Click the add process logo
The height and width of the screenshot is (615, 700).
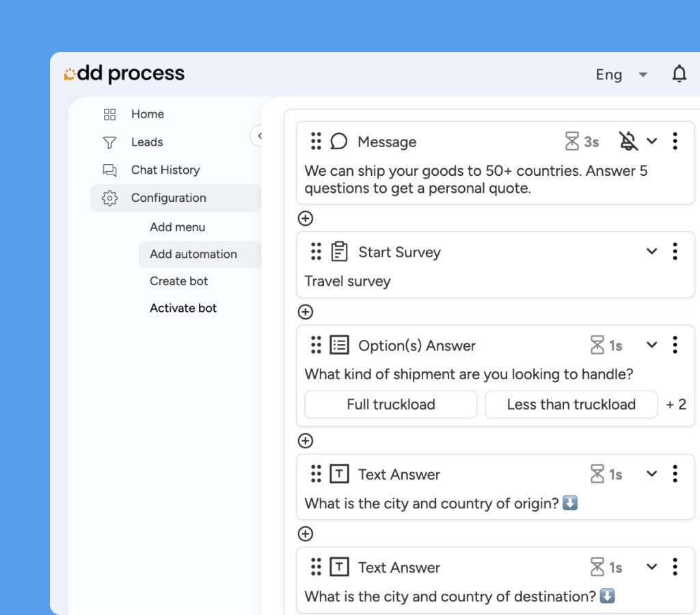(124, 74)
